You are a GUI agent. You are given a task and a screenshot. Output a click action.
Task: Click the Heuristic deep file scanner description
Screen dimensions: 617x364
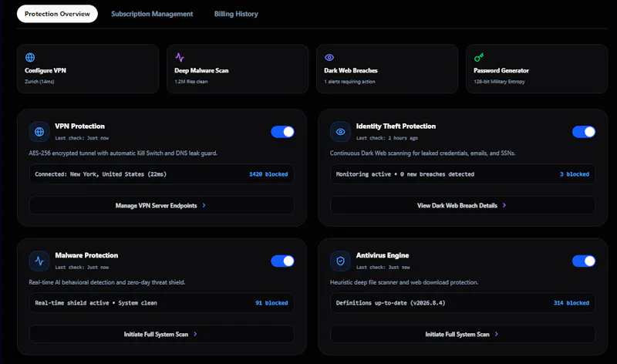pos(404,282)
